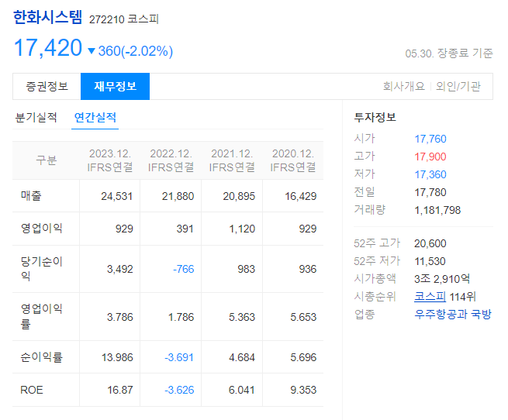Click 시가총액 value 3조 2,910억
Viewport: 508px width, 420px height.
(x=442, y=279)
